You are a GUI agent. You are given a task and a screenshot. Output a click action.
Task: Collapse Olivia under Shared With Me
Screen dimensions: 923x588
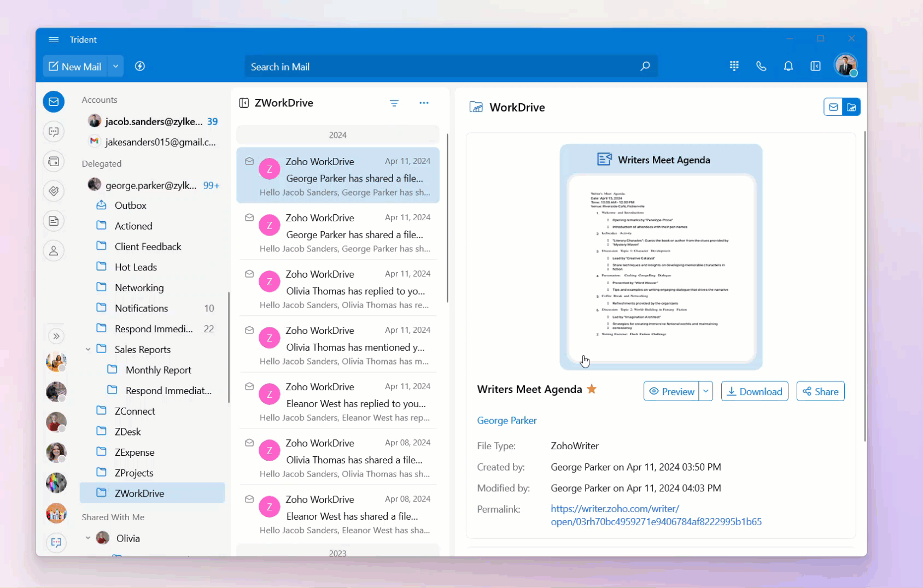pos(88,538)
